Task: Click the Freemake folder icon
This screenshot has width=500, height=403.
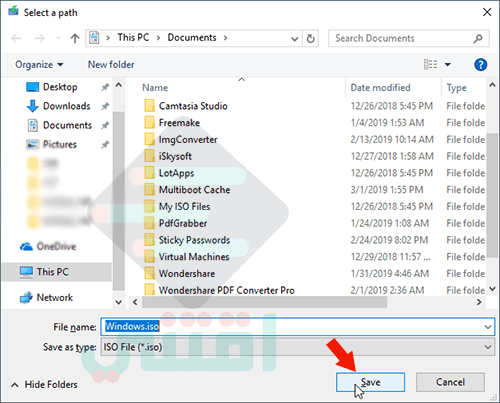Action: pos(149,122)
